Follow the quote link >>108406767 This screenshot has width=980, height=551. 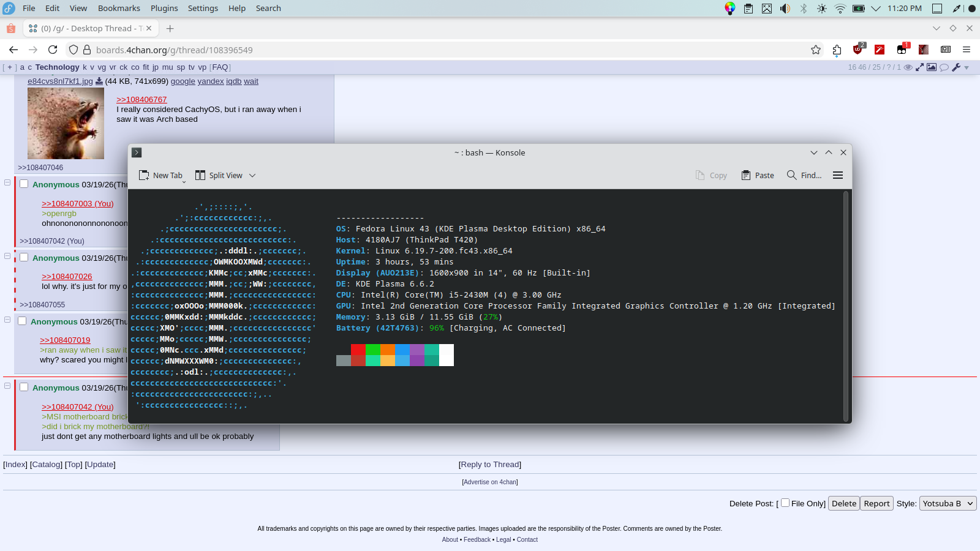point(141,99)
